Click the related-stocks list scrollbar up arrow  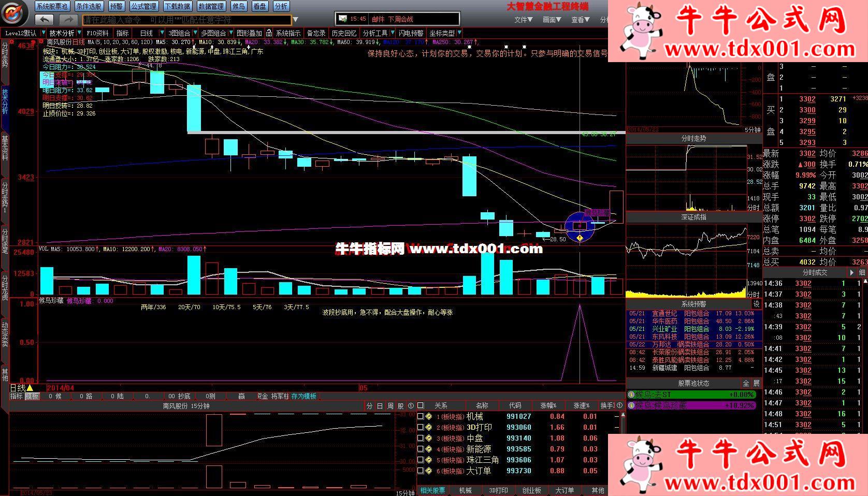623,415
